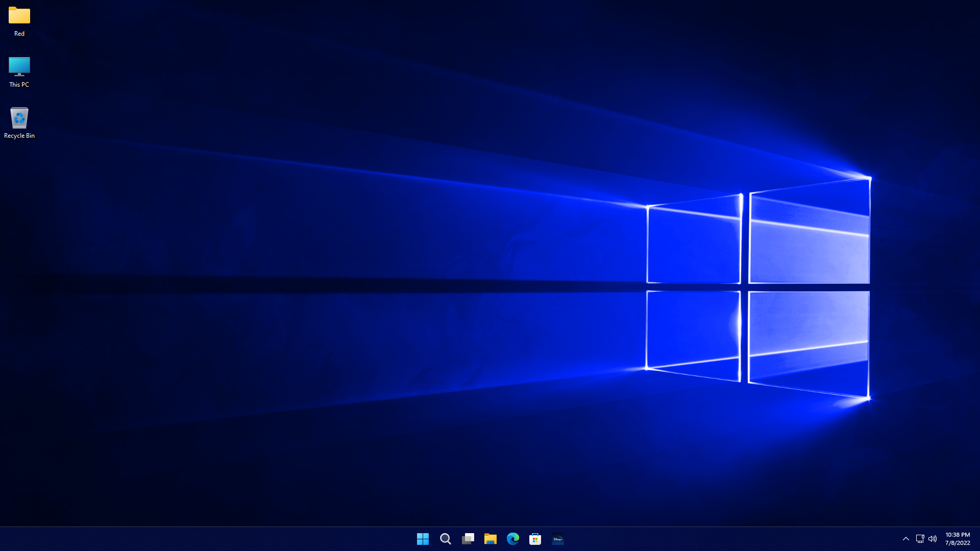Open Microsoft Edge from the taskbar
This screenshot has height=551, width=980.
(x=512, y=539)
